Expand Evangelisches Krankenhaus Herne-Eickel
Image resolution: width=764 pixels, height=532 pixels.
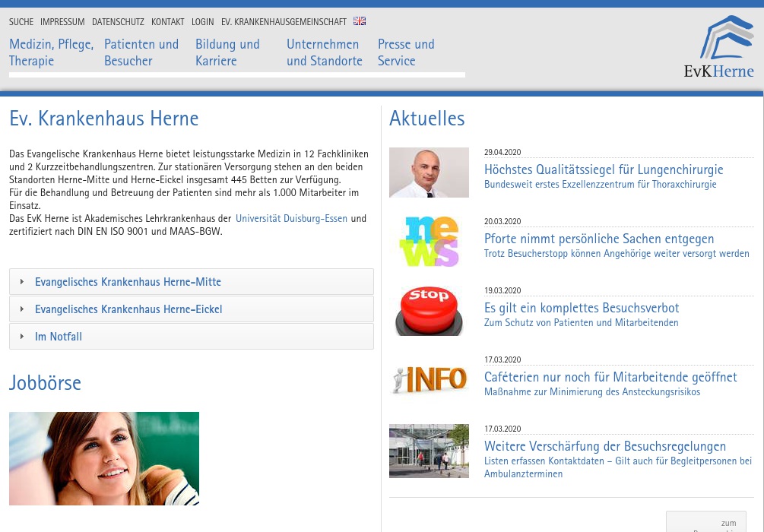(128, 309)
